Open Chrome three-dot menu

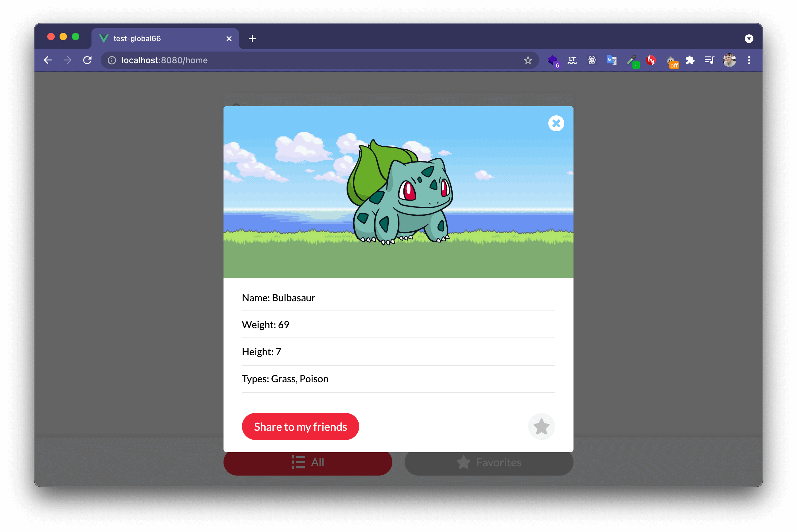749,60
